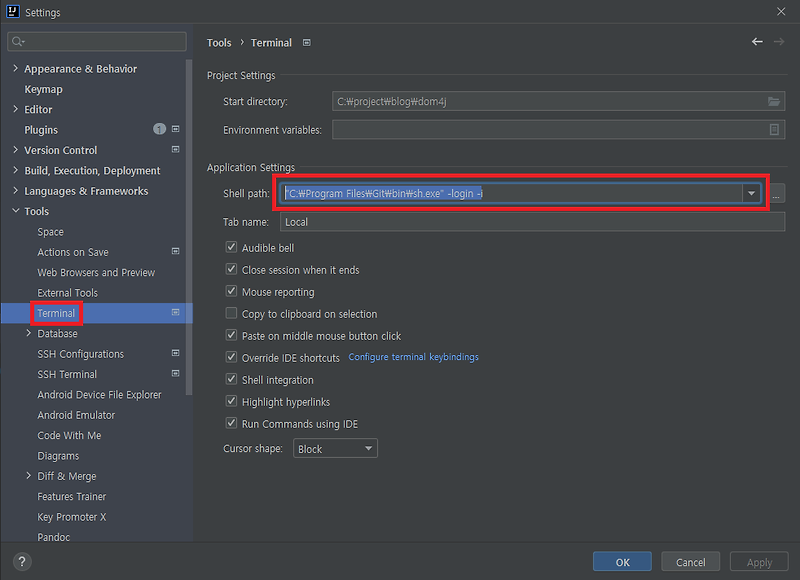Open the Cursor shape dropdown
The height and width of the screenshot is (580, 800).
coord(335,448)
